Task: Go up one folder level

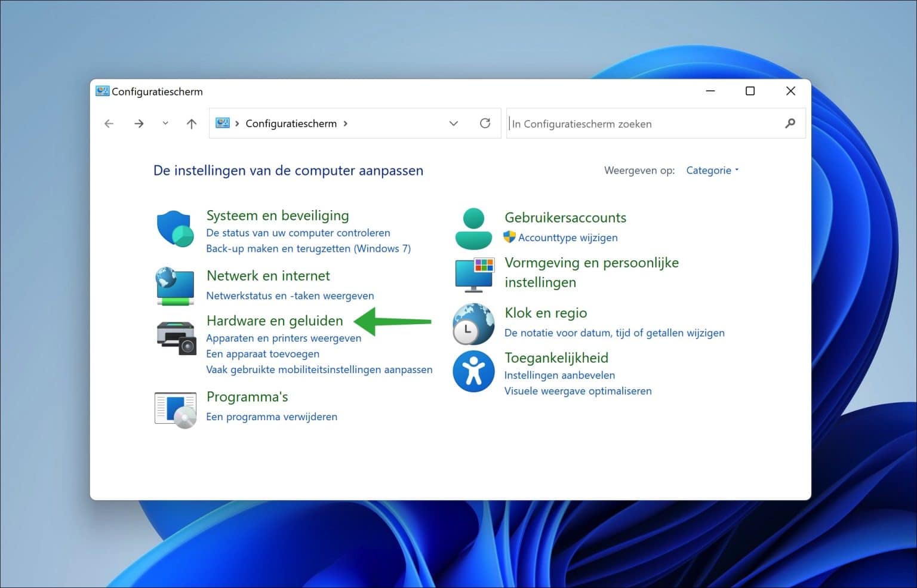Action: coord(191,124)
